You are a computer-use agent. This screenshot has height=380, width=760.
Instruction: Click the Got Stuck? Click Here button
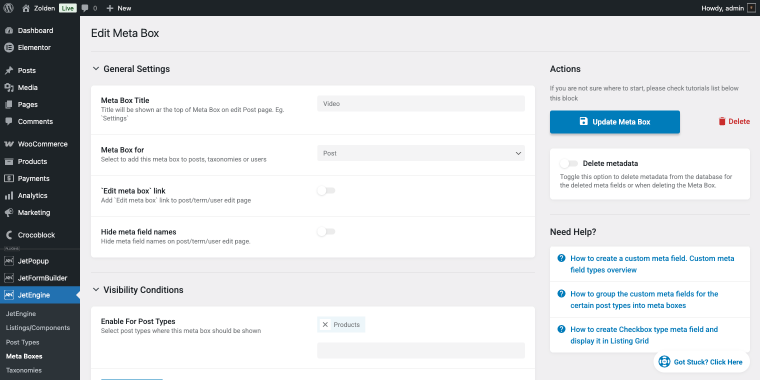(701, 362)
